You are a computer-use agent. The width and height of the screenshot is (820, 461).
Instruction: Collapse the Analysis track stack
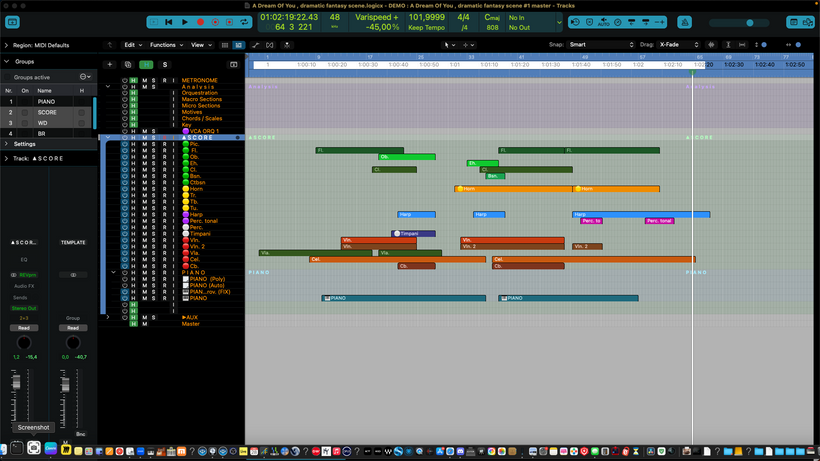coord(108,87)
